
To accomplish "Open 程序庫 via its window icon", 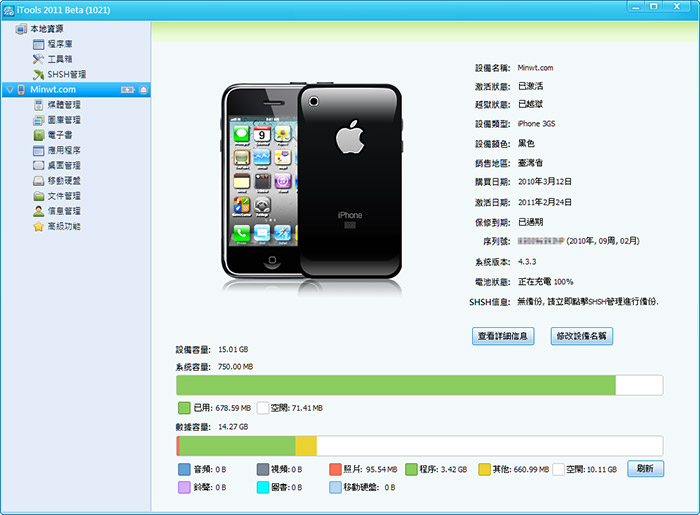I will click(38, 44).
